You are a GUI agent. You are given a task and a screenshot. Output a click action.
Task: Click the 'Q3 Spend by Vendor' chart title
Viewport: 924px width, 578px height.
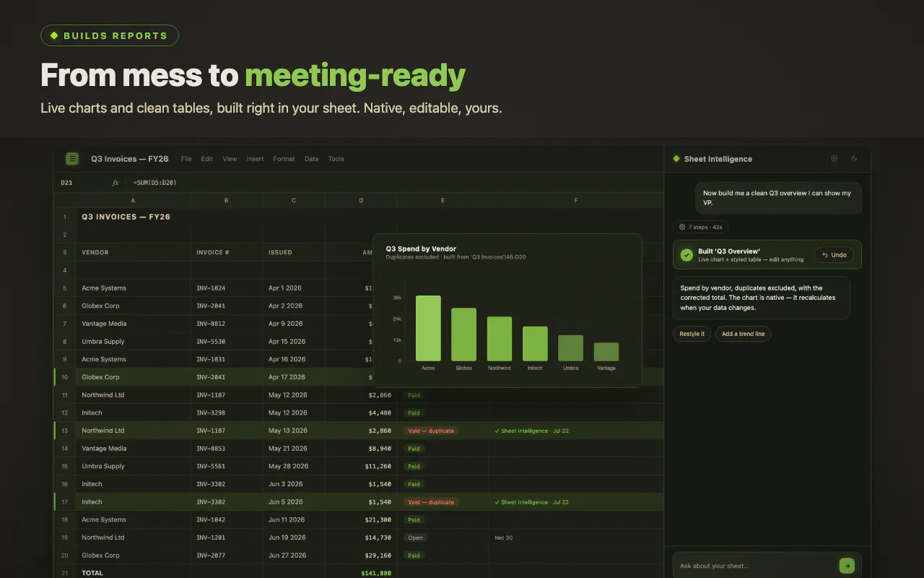(421, 249)
